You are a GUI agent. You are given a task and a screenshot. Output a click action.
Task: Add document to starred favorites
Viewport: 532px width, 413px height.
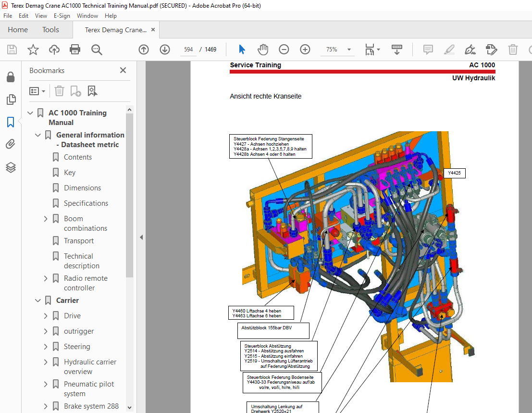[x=33, y=50]
